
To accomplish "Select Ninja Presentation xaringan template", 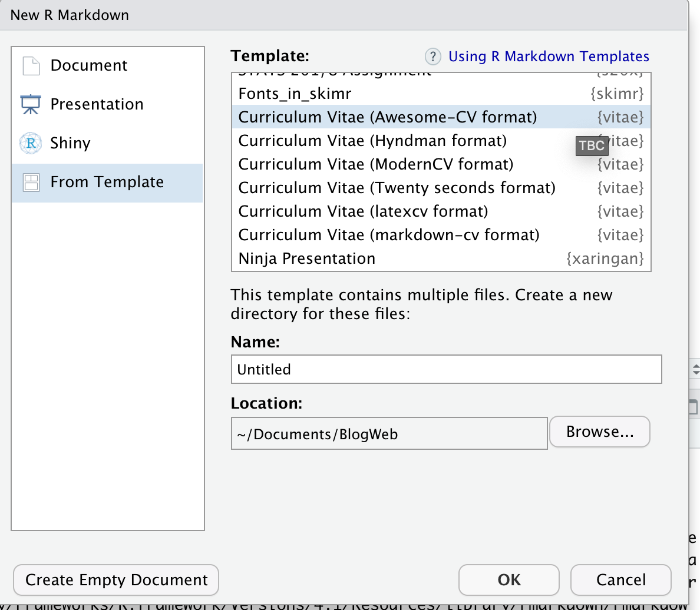I will pyautogui.click(x=441, y=259).
